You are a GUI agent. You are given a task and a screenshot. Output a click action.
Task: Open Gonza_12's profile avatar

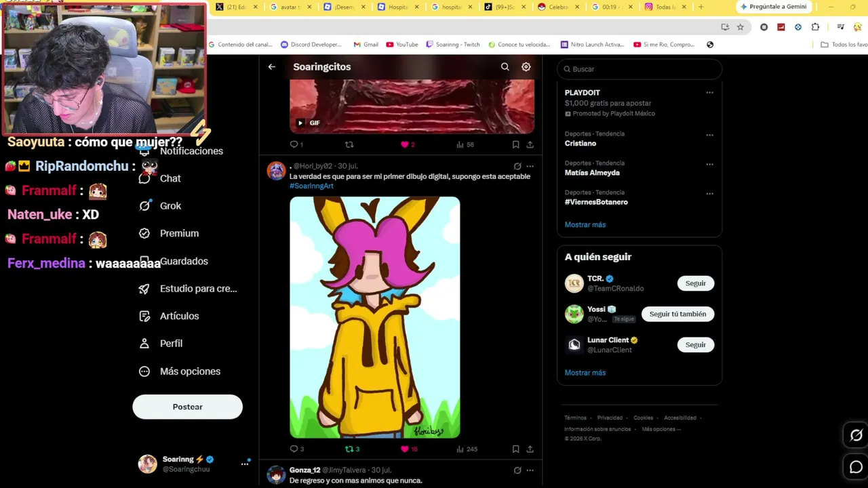(x=276, y=474)
